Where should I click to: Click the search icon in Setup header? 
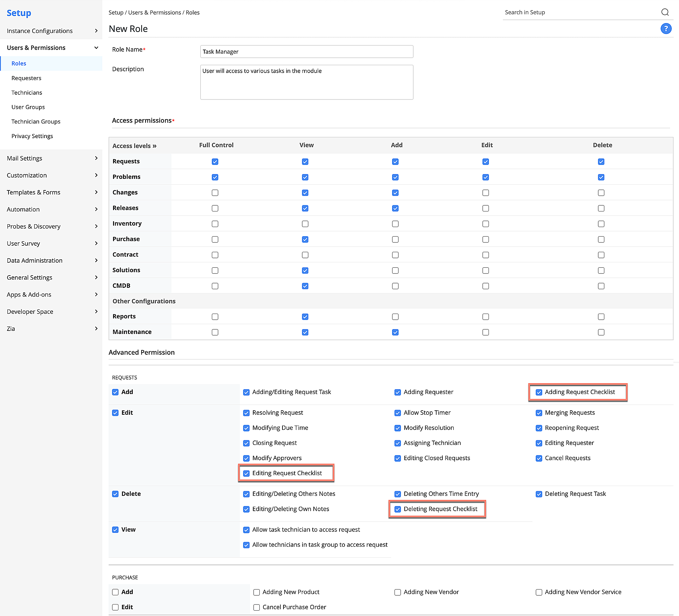click(665, 12)
